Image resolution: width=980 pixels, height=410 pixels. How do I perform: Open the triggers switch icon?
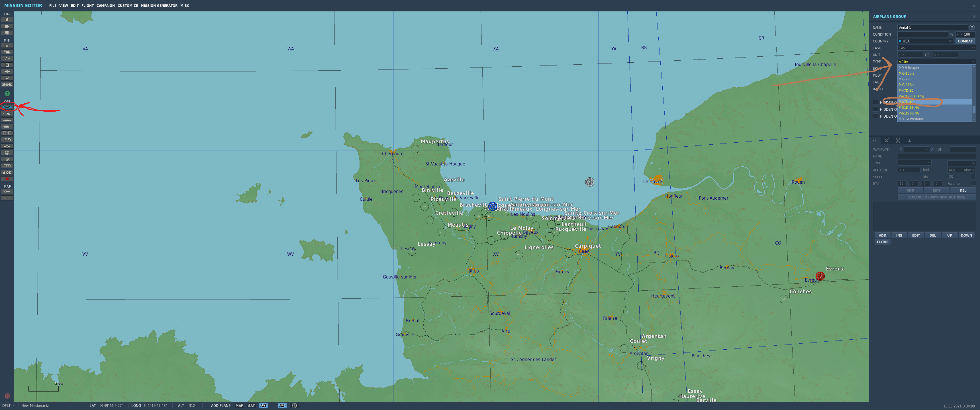point(7,58)
